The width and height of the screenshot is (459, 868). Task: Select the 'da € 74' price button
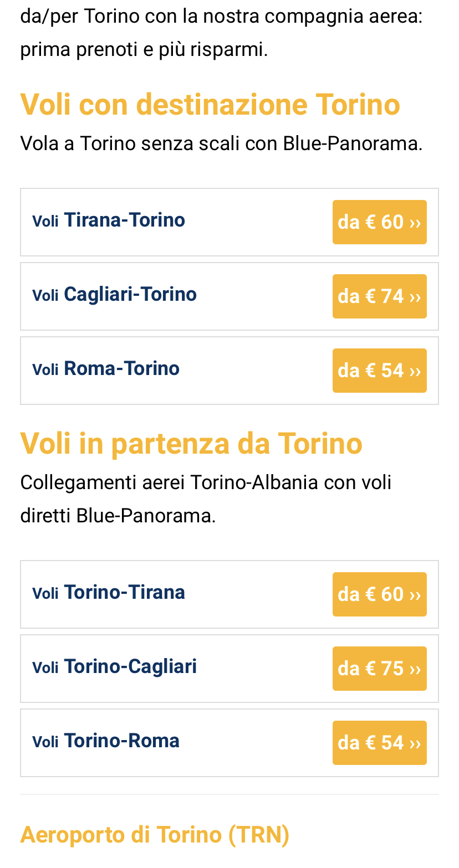tap(379, 296)
